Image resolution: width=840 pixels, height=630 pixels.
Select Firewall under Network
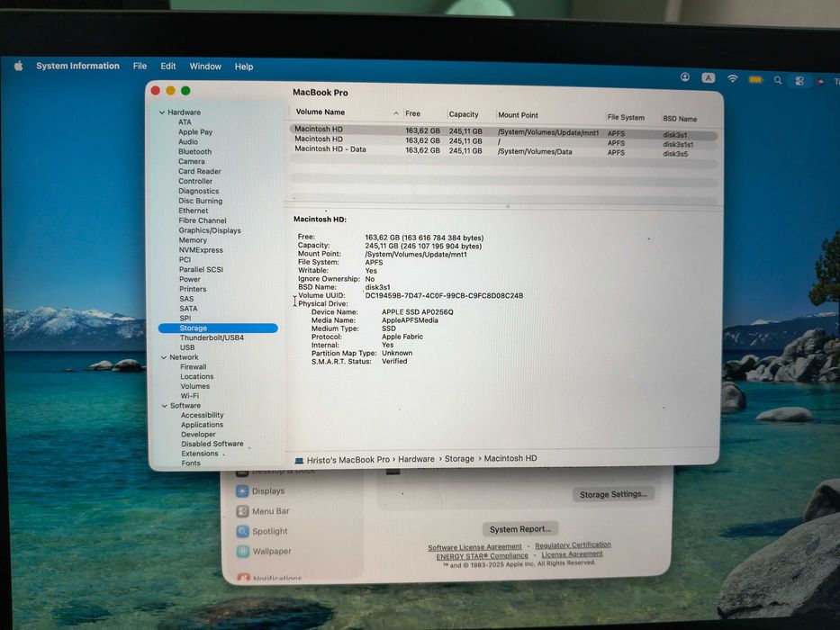tap(194, 367)
